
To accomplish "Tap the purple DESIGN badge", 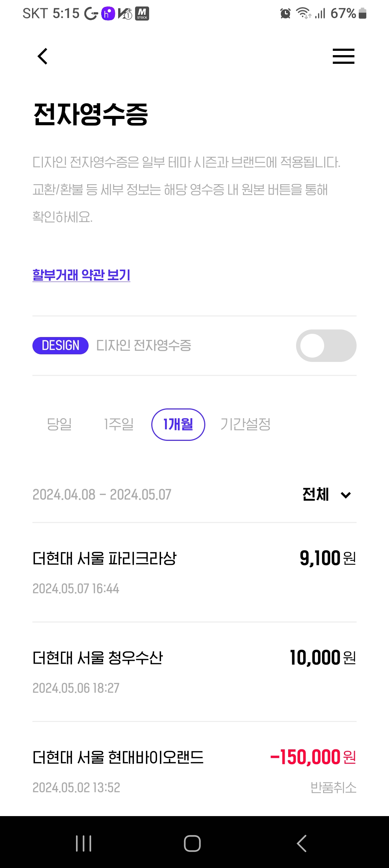I will coord(61,346).
